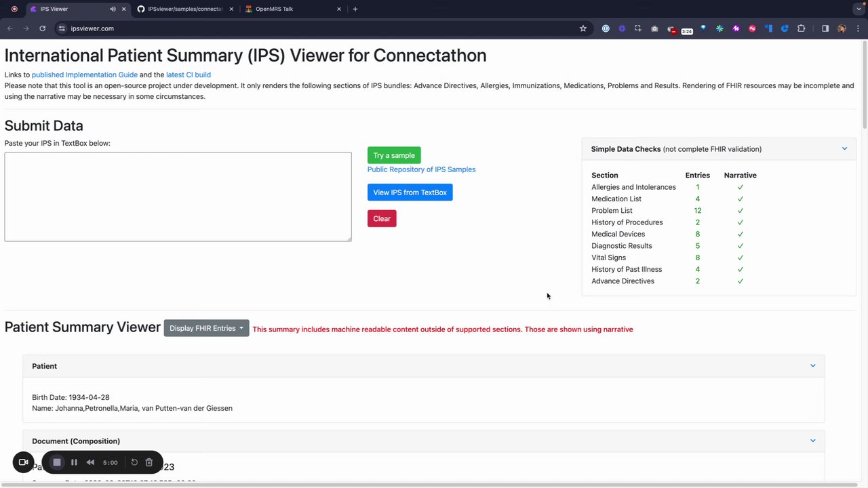868x488 pixels.
Task: Stop the screen recording
Action: point(57,462)
